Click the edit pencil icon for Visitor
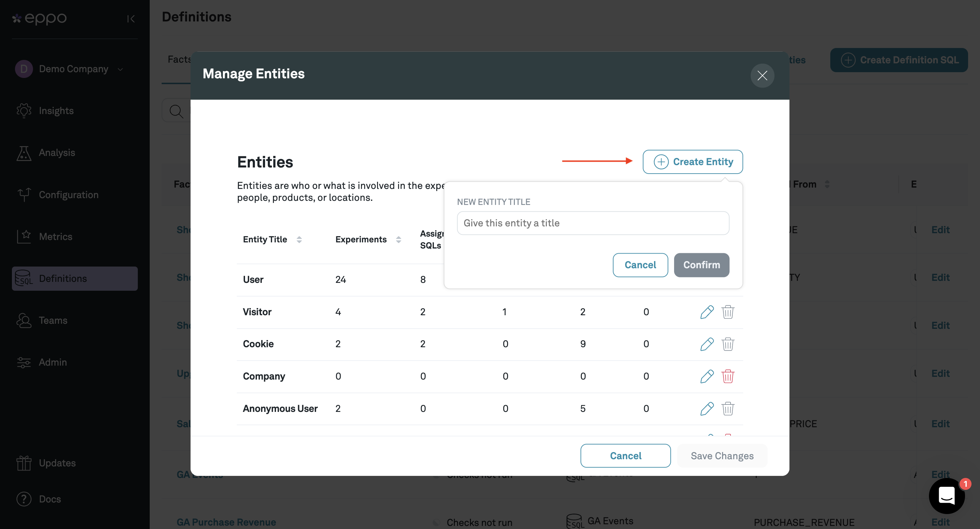The width and height of the screenshot is (980, 529). click(706, 312)
